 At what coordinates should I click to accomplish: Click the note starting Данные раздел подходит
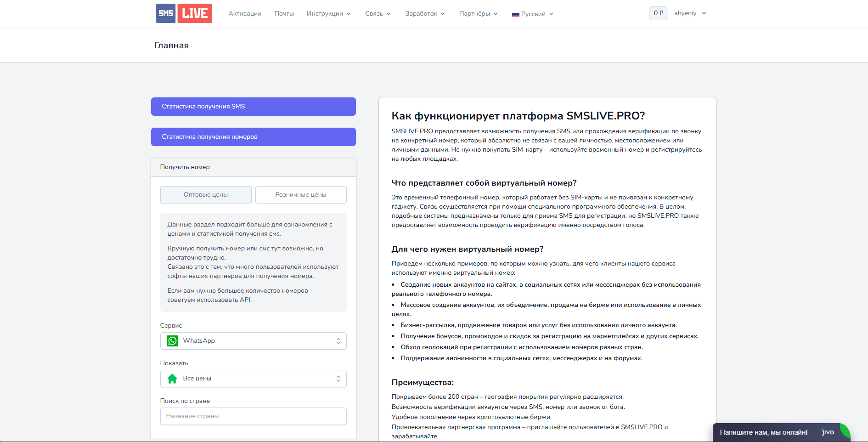(250, 229)
